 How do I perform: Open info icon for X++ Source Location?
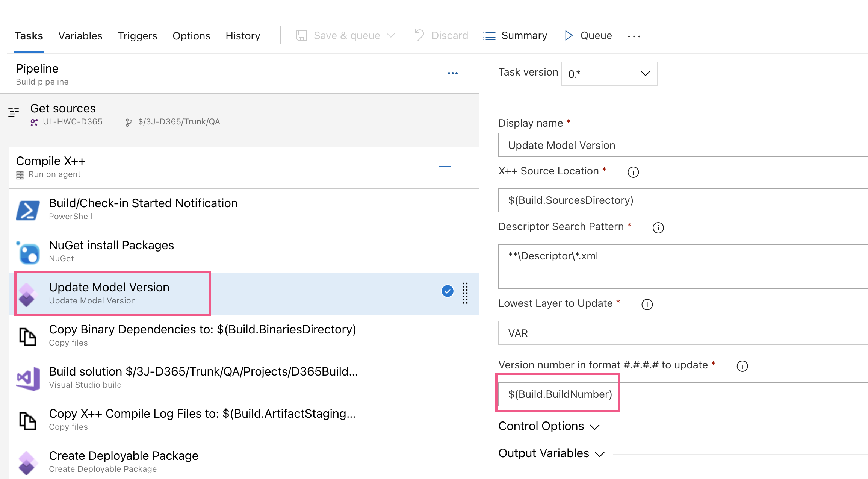[633, 172]
